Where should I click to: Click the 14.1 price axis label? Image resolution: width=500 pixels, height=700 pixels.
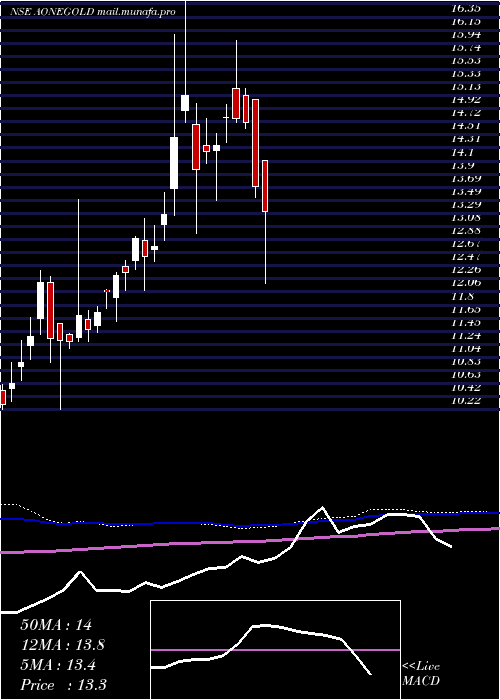pyautogui.click(x=462, y=152)
